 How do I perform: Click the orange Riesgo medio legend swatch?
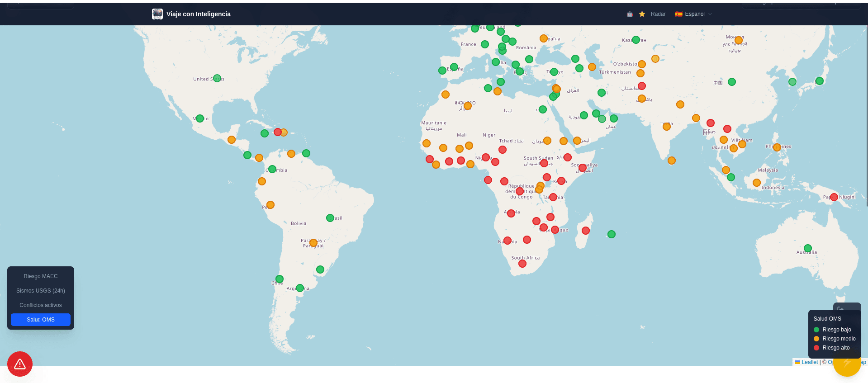coord(816,339)
